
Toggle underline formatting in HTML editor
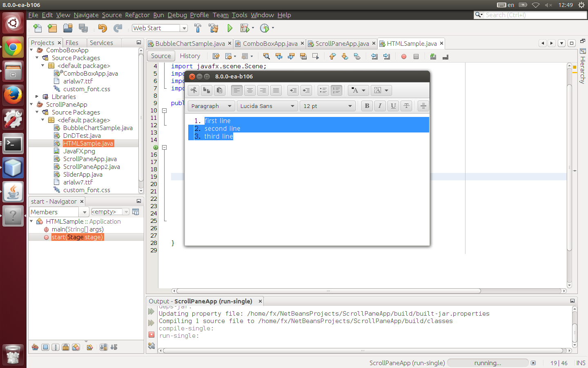(x=393, y=106)
